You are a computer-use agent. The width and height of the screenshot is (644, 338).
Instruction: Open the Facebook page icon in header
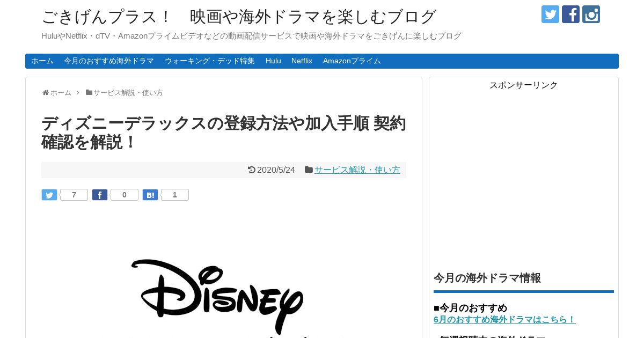(x=570, y=14)
